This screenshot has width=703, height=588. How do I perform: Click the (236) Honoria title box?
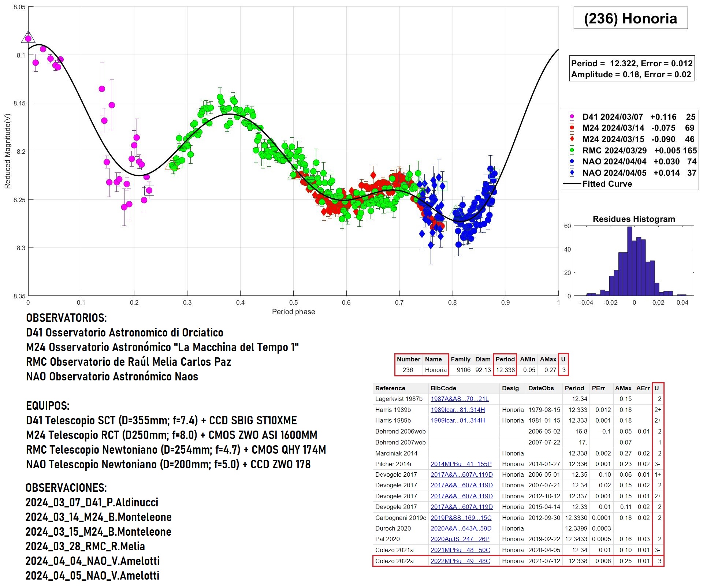pos(631,18)
